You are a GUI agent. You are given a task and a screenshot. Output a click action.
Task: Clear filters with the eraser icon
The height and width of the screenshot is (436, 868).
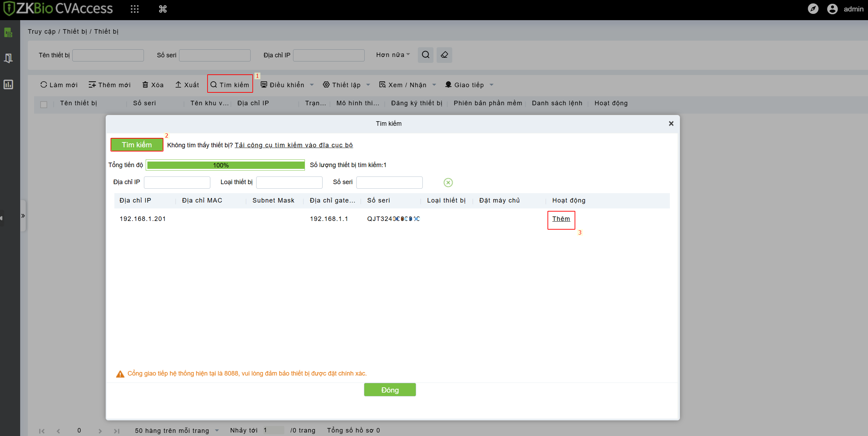444,55
